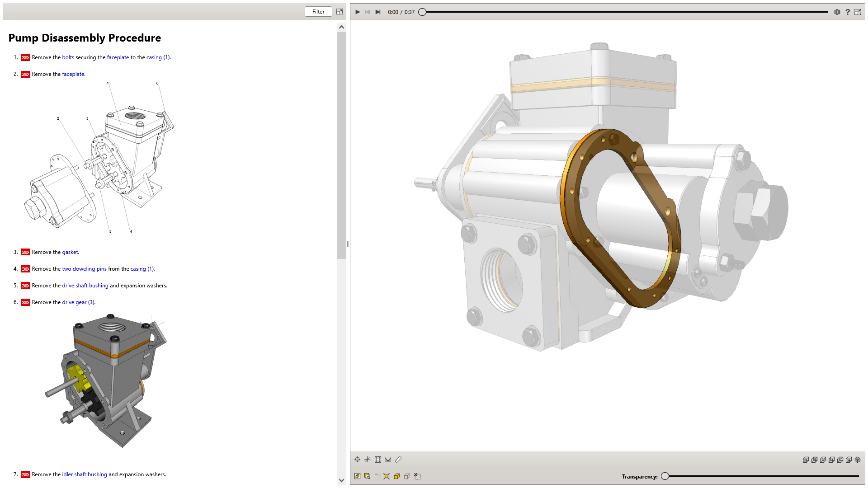Select the front face standard view cube

click(806, 460)
